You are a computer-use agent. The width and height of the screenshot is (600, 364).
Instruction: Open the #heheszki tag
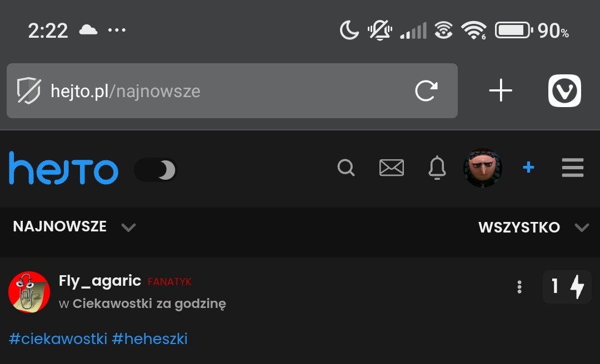pyautogui.click(x=149, y=338)
